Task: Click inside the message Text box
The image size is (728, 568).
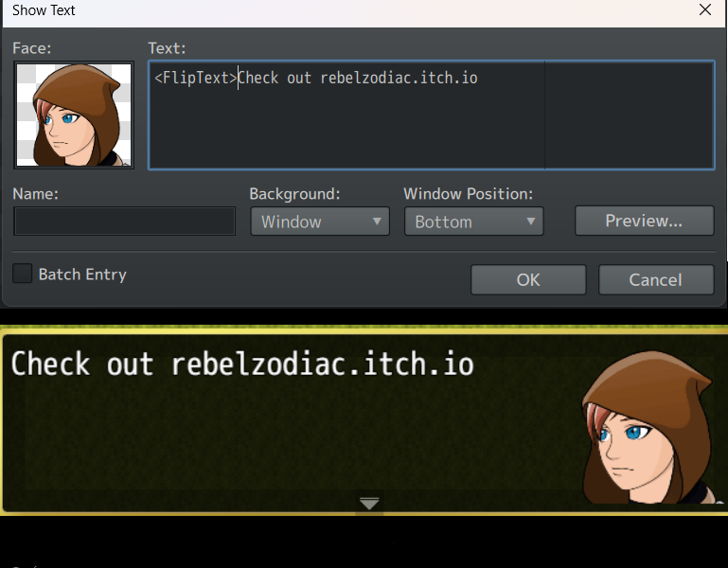Action: coord(431,115)
